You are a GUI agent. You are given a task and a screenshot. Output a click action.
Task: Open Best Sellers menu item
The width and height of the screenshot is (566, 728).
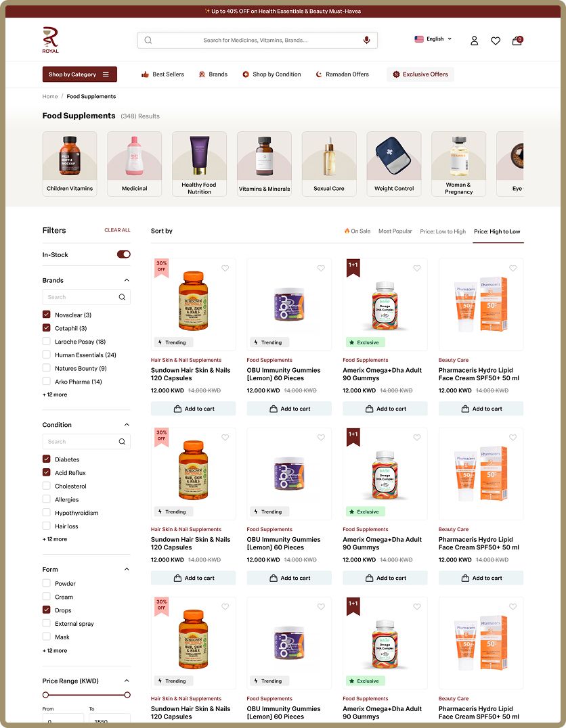click(162, 74)
